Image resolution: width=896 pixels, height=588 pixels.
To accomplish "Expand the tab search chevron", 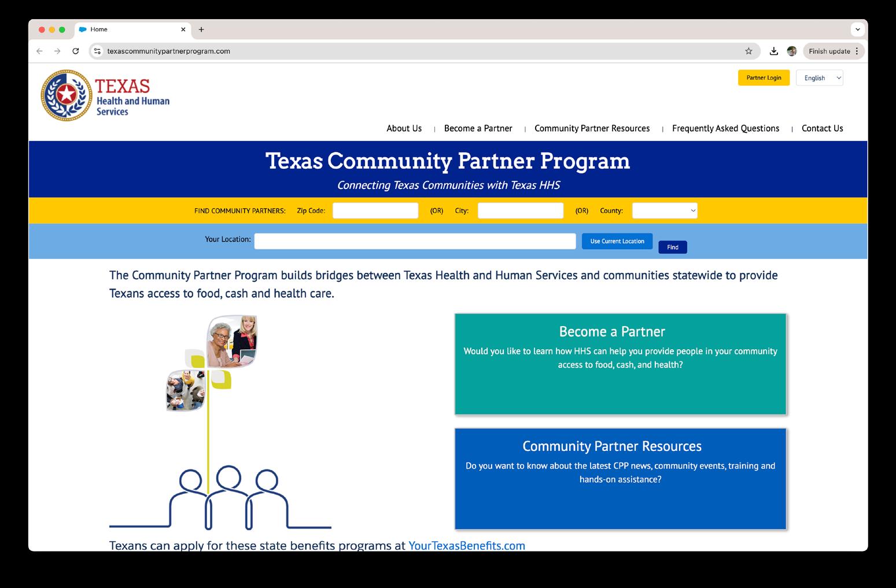I will (858, 29).
